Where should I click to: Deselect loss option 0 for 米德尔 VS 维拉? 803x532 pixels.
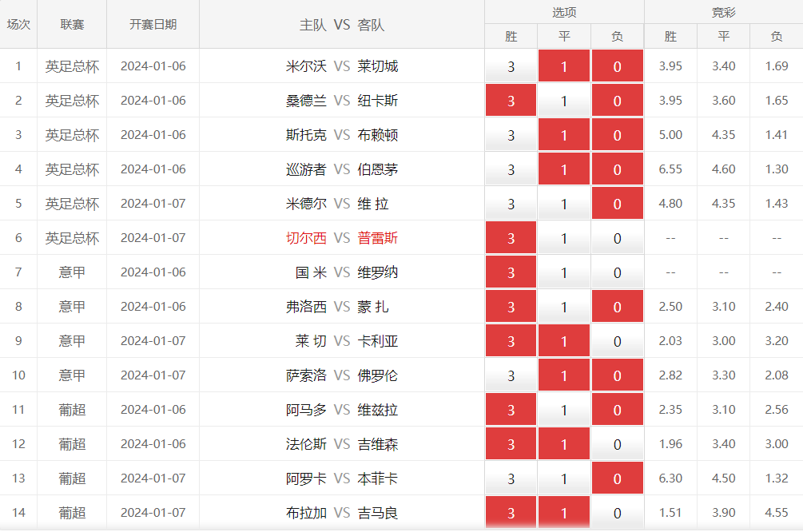pyautogui.click(x=617, y=203)
